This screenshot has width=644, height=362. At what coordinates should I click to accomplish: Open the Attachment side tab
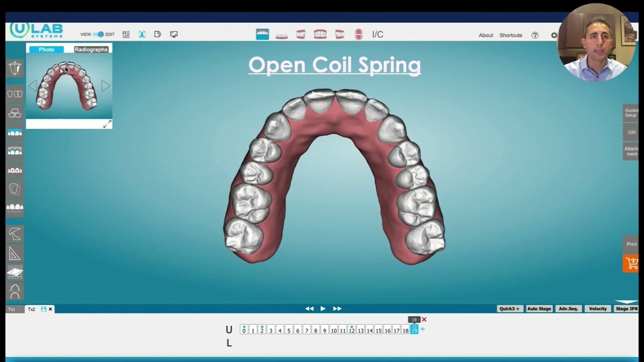(x=631, y=151)
